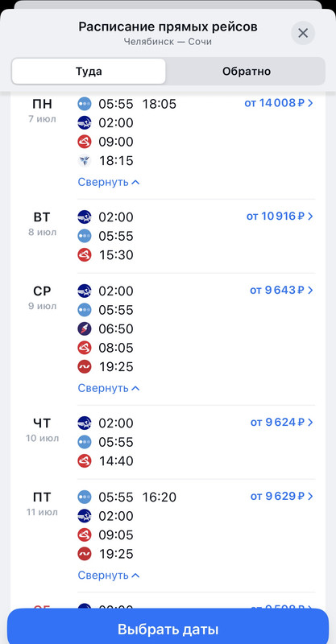Tap red airline icon beside Wednesday 19:25
The height and width of the screenshot is (644, 336).
point(85,367)
